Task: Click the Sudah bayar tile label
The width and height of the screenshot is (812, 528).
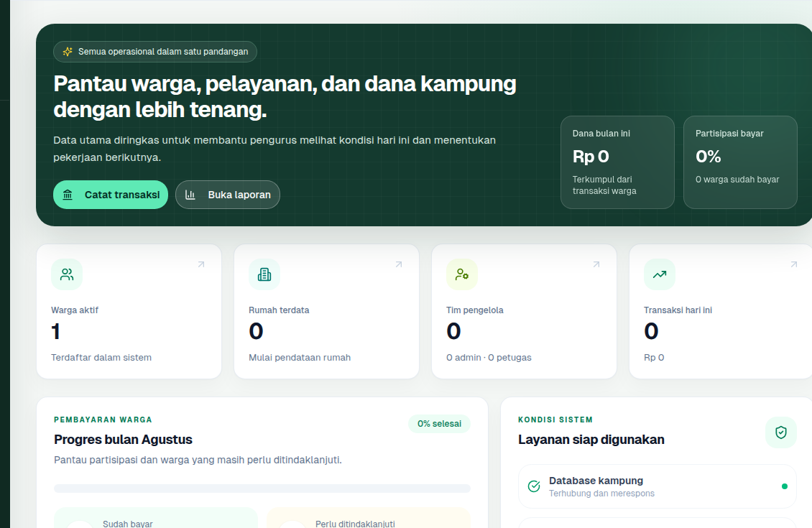Action: [x=127, y=524]
